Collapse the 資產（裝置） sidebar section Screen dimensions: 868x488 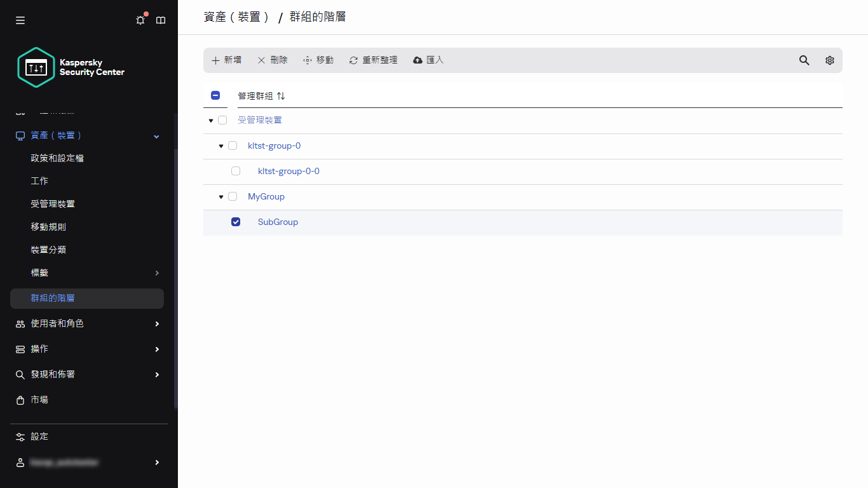click(x=155, y=135)
